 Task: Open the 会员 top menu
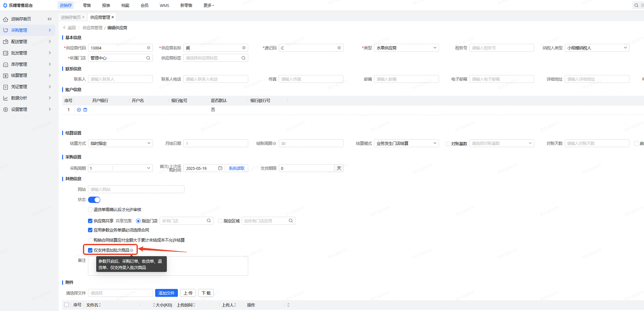(144, 5)
